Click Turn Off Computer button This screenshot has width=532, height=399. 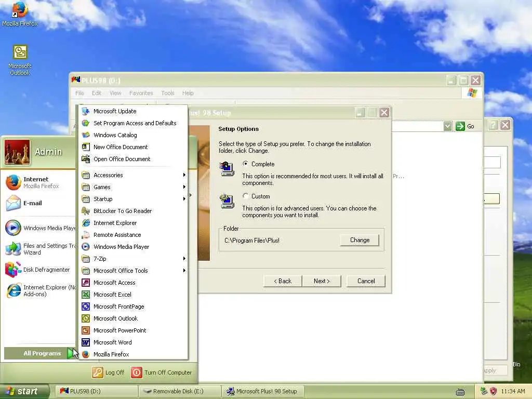point(162,373)
